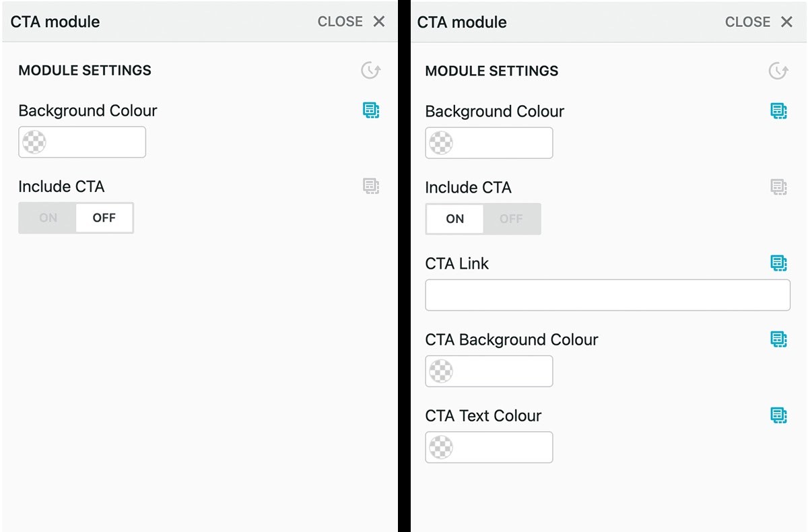Focus the CTA Link input field

pyautogui.click(x=607, y=295)
